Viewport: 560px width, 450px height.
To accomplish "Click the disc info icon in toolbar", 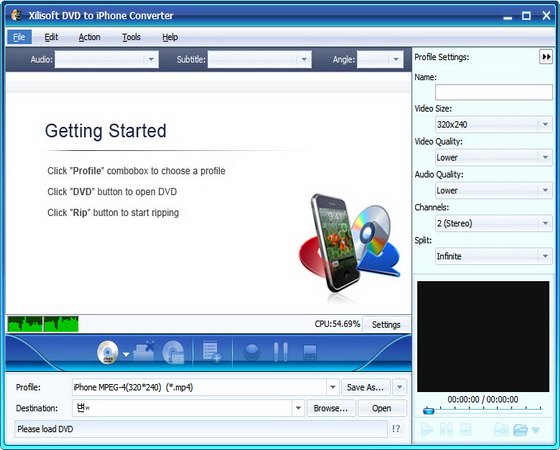I will click(173, 352).
